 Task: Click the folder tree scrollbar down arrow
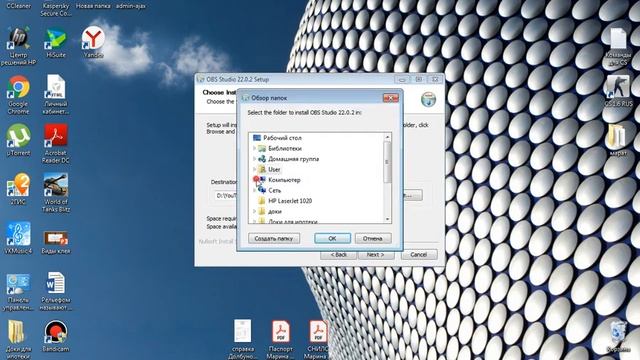pyautogui.click(x=387, y=219)
